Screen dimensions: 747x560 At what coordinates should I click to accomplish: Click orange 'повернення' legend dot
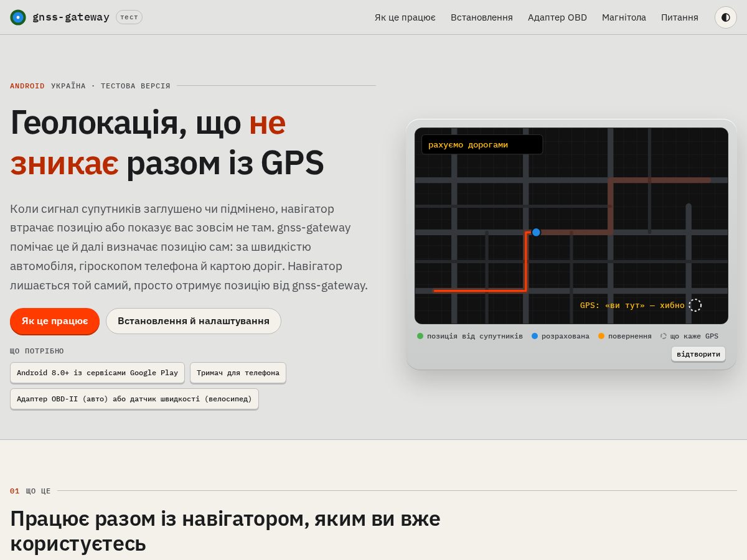tap(601, 336)
